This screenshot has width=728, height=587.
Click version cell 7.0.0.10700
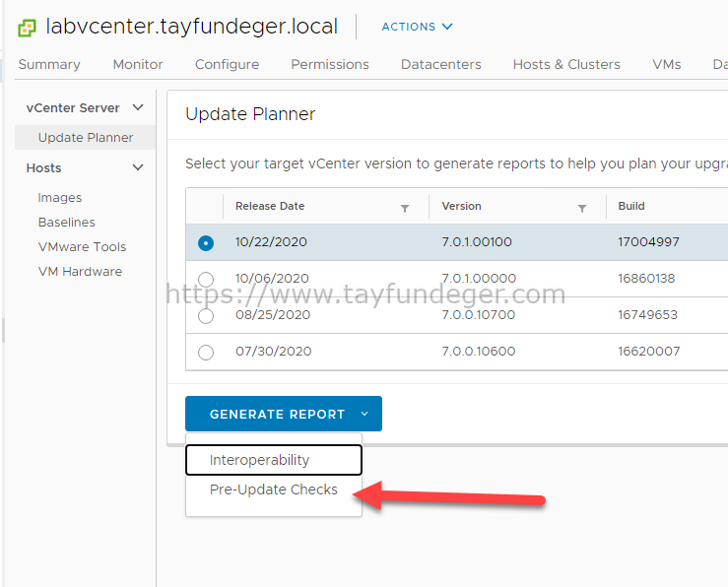click(478, 314)
